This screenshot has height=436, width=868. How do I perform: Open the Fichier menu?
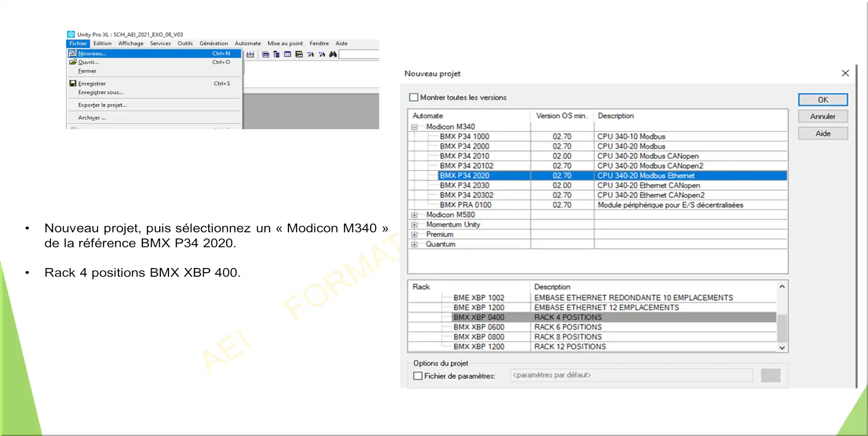tap(78, 43)
